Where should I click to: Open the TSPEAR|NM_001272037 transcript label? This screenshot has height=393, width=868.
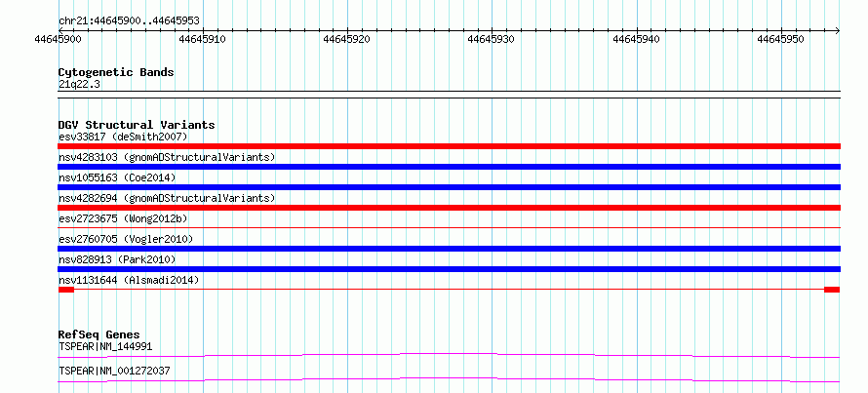coord(114,371)
